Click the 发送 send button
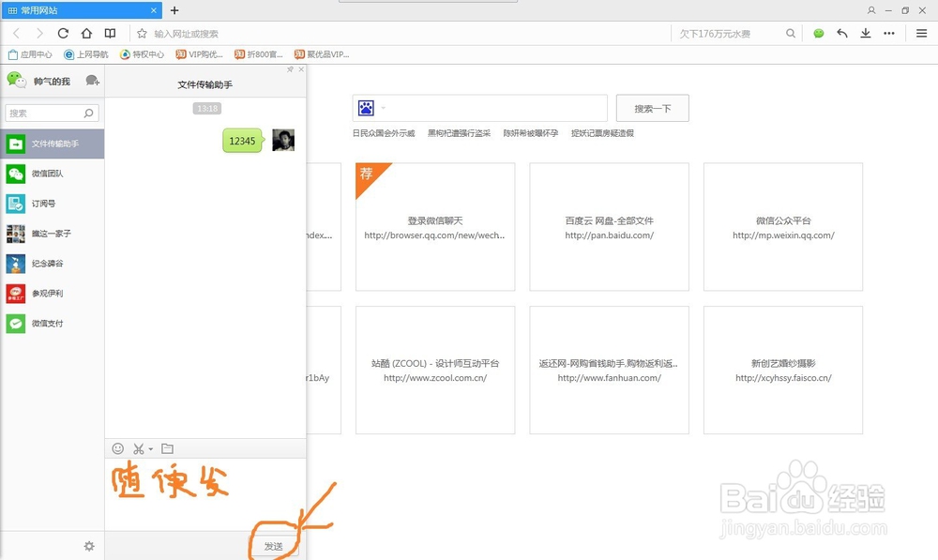This screenshot has width=938, height=560. (x=273, y=546)
